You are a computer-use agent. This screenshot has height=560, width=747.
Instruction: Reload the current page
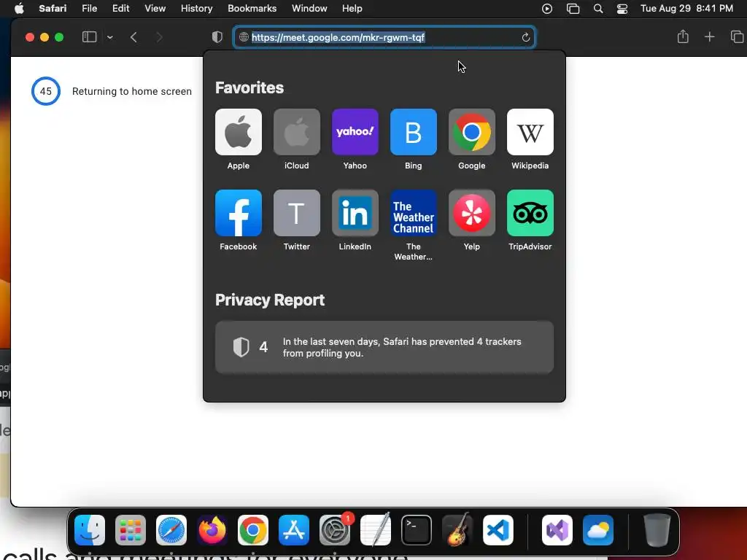525,37
